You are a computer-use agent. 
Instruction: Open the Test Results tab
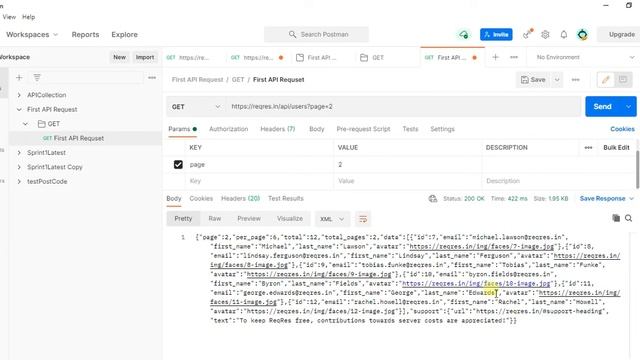(x=286, y=199)
